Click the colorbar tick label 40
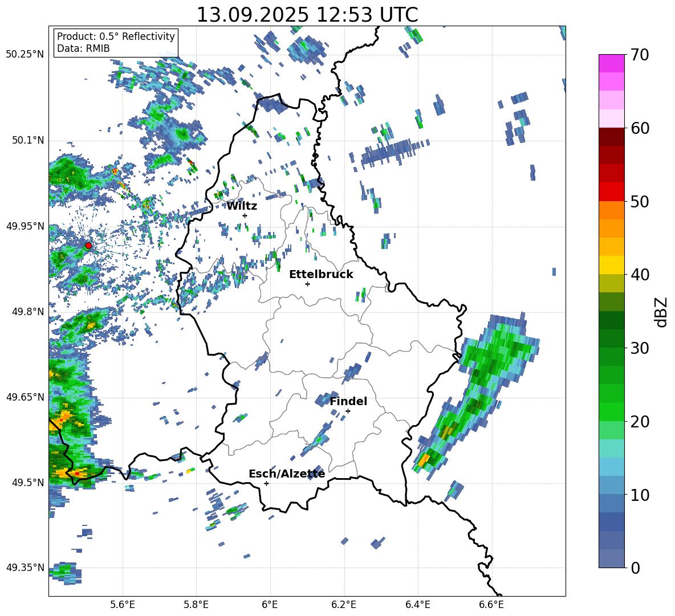The height and width of the screenshot is (616, 675). coord(640,275)
